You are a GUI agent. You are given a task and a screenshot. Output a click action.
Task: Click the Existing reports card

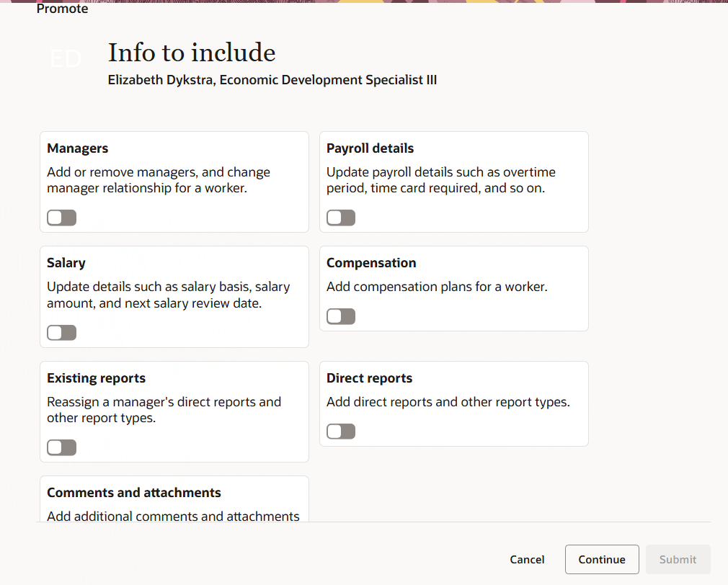(174, 403)
